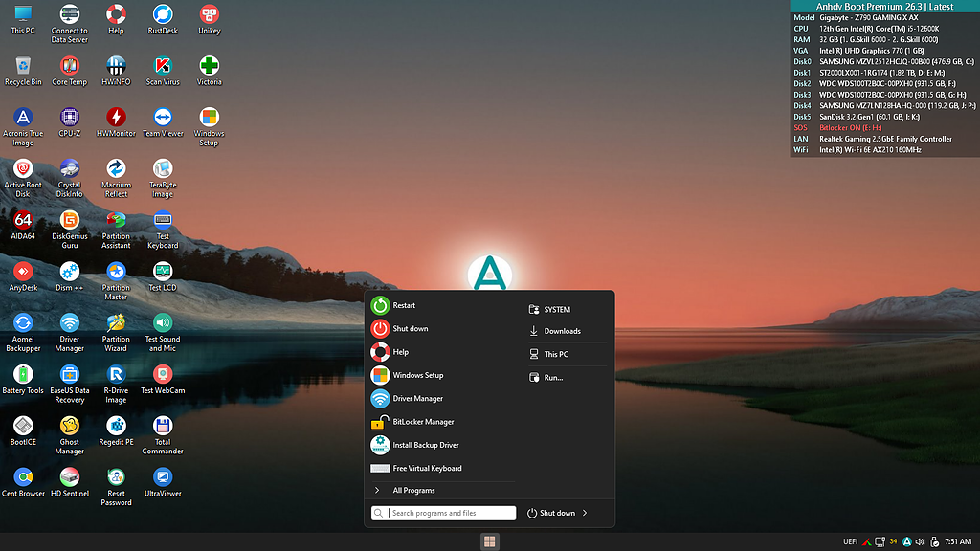Open BootICE
Viewport: 980px width, 551px height.
click(23, 430)
